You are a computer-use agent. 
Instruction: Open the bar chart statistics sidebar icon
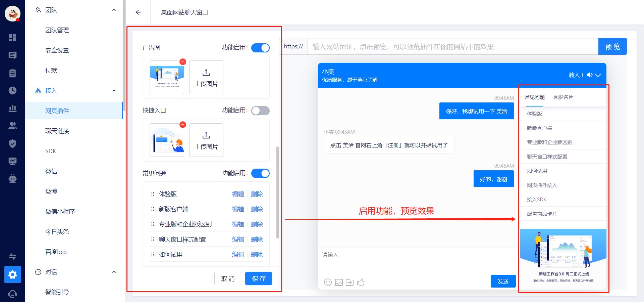click(12, 108)
